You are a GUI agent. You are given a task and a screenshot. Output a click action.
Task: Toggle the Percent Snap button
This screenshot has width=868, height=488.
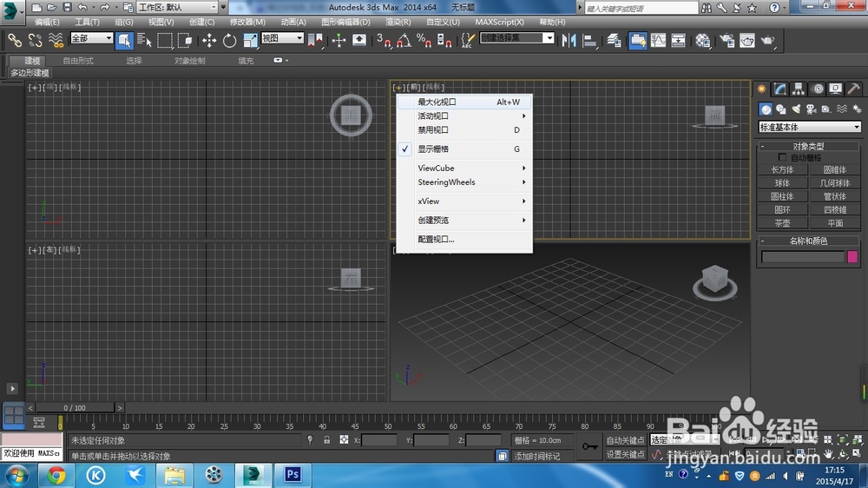[x=424, y=41]
